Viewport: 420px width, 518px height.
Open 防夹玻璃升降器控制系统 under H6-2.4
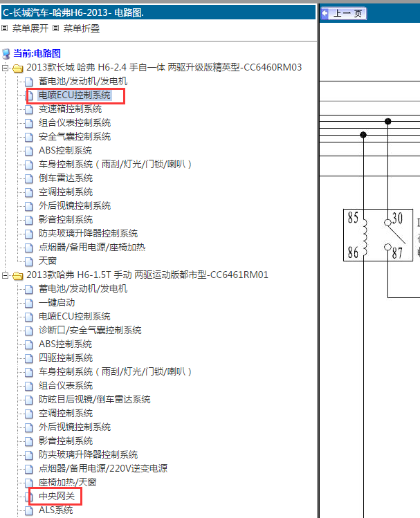point(89,234)
